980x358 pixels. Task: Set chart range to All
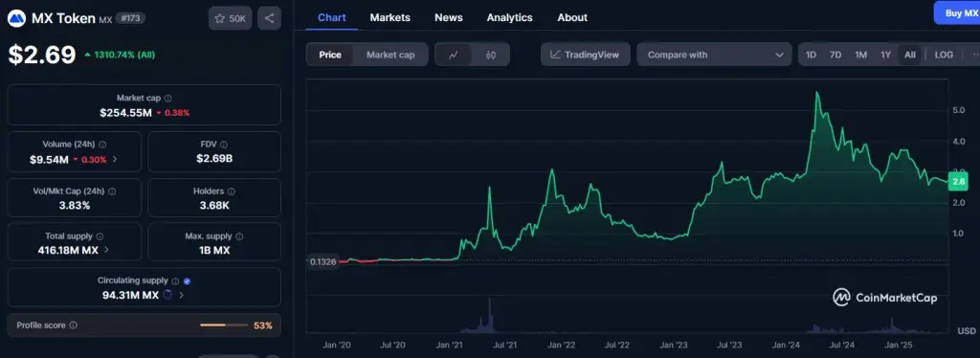[x=910, y=55]
